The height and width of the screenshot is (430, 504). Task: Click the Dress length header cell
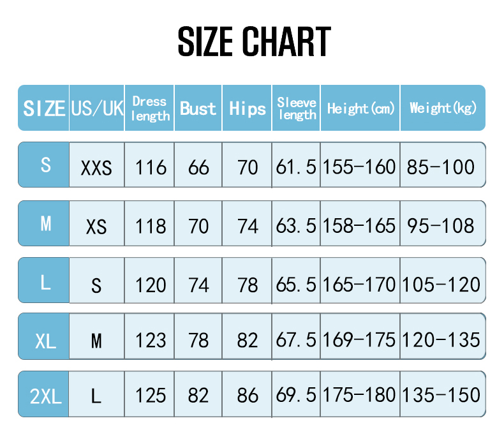(150, 108)
